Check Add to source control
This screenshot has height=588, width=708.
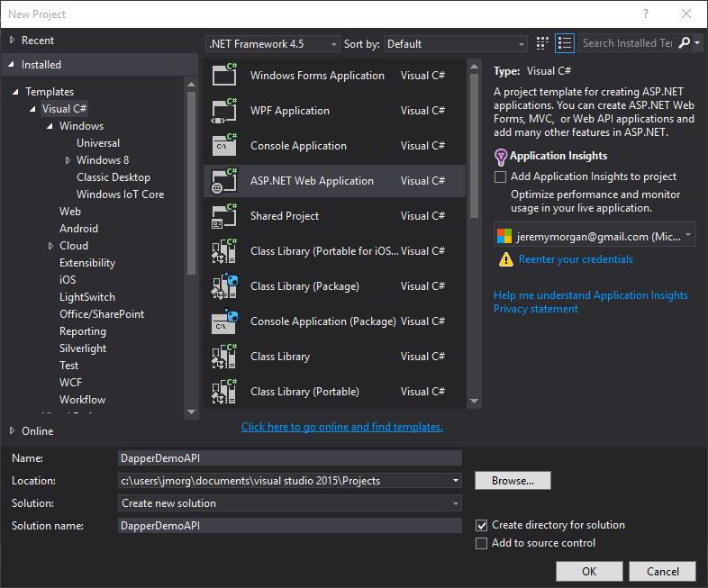[x=481, y=543]
